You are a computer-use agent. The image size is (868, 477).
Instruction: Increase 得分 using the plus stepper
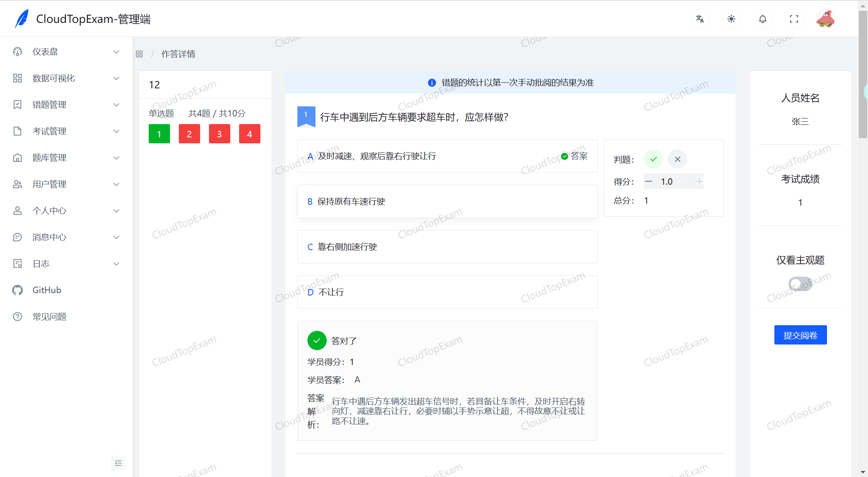(699, 181)
